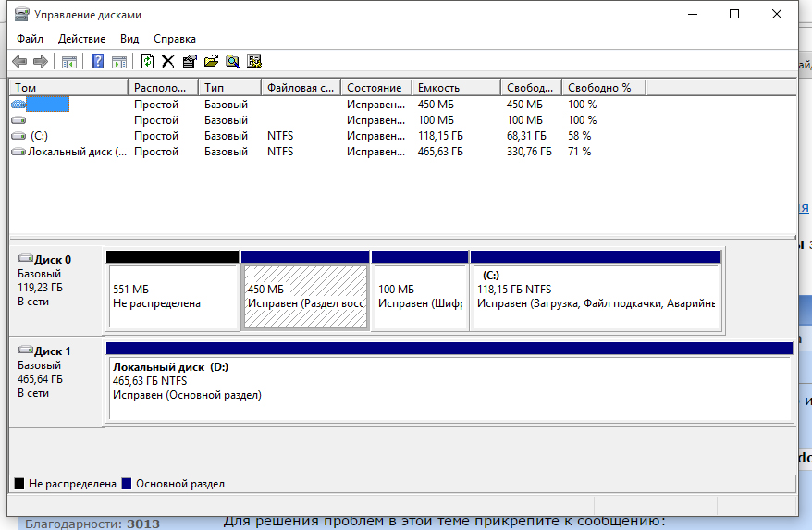Click 100 МБ capacity cell in second row
The height and width of the screenshot is (530, 812).
[436, 120]
